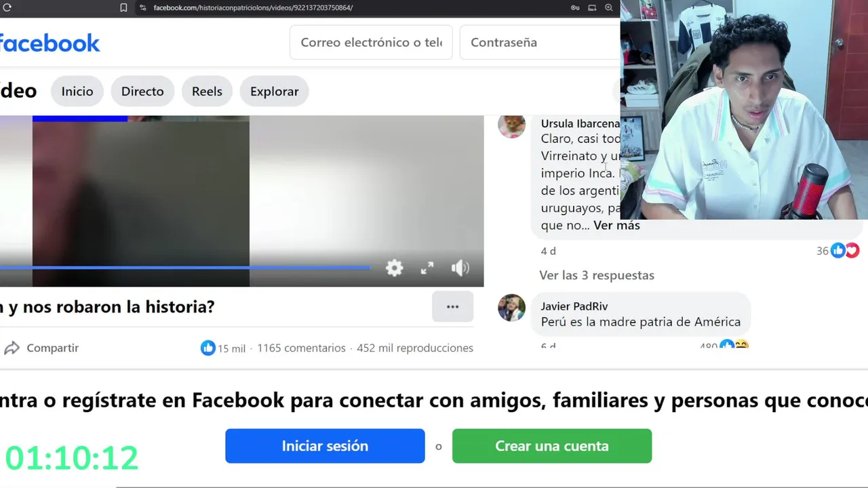Screen dimensions: 868x488
Task: Focus the Contraseña password field
Action: point(540,42)
